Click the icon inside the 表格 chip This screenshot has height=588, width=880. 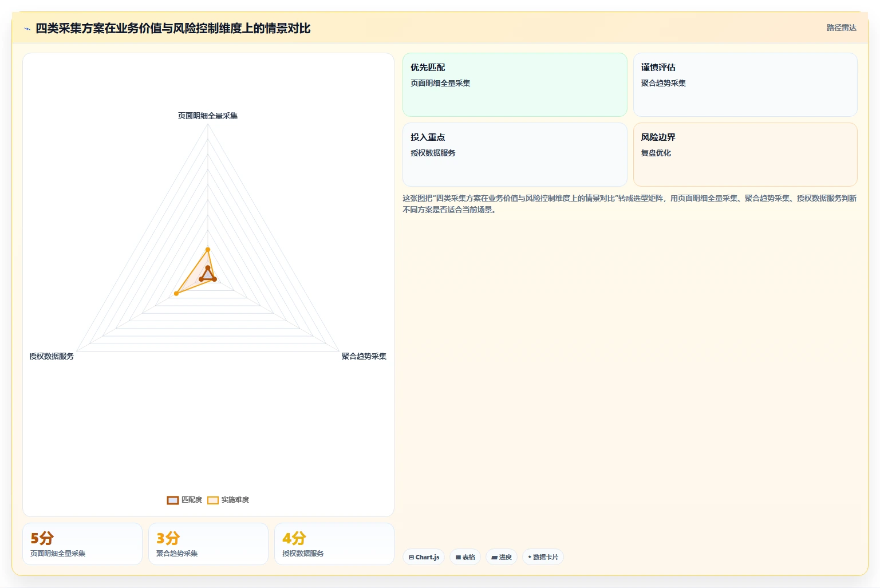click(458, 558)
